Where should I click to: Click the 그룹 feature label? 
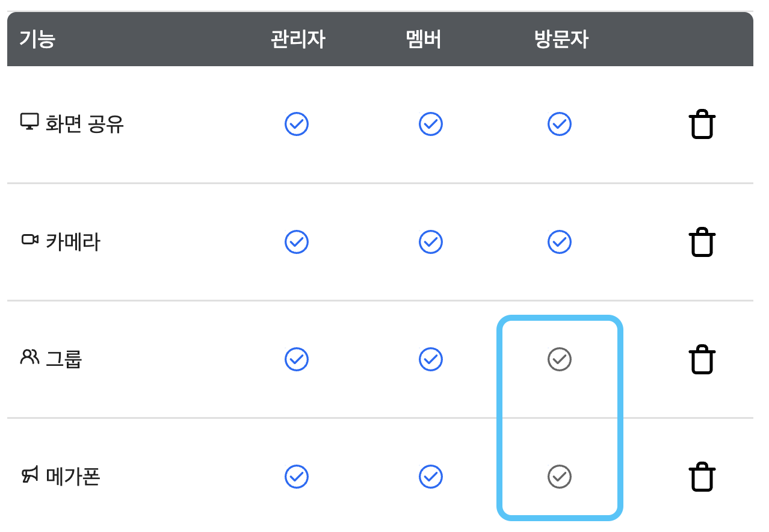64,359
